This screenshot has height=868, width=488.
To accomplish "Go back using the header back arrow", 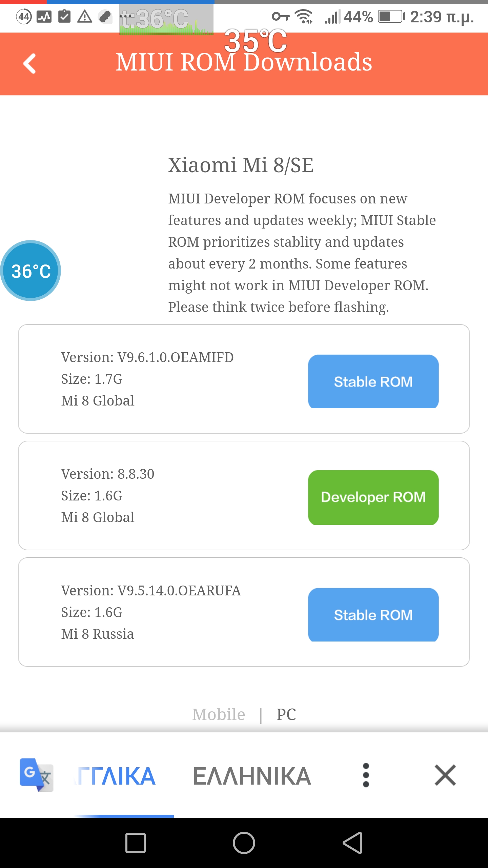I will [29, 63].
